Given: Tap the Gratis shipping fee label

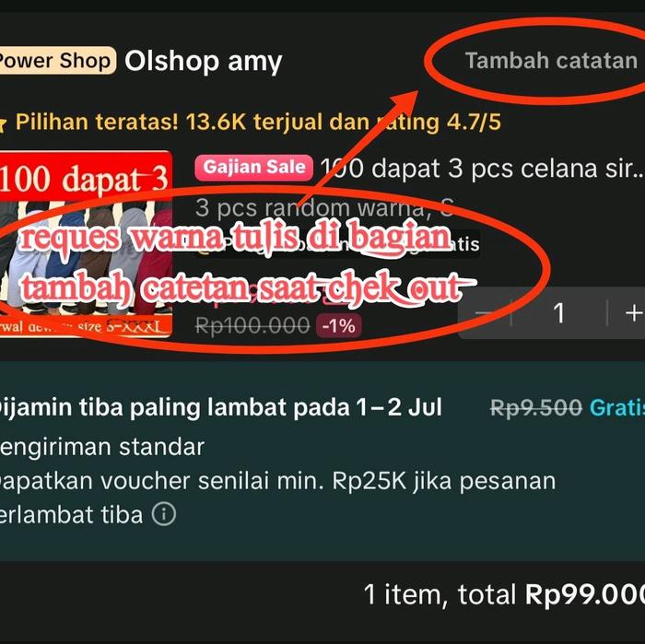Looking at the screenshot, I should (617, 407).
